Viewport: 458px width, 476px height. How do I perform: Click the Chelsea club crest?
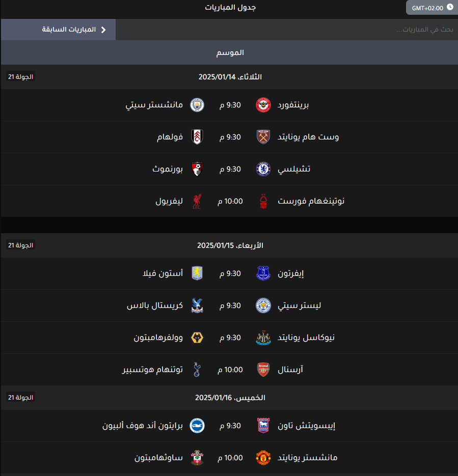point(263,169)
